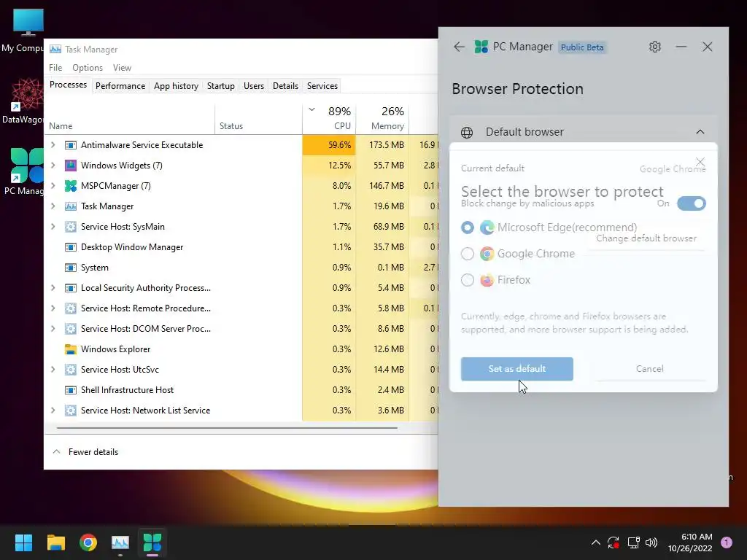
Task: Click the Task Manager taskbar icon
Action: point(120,542)
